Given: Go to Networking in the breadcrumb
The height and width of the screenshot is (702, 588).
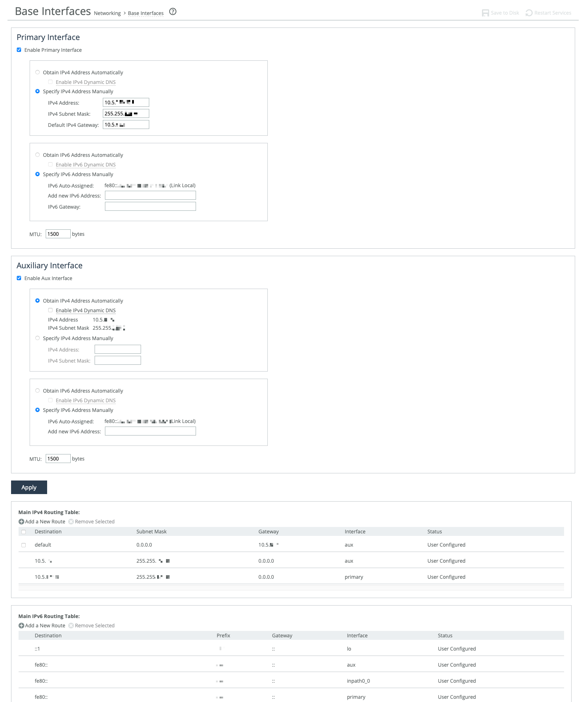Looking at the screenshot, I should [x=107, y=13].
